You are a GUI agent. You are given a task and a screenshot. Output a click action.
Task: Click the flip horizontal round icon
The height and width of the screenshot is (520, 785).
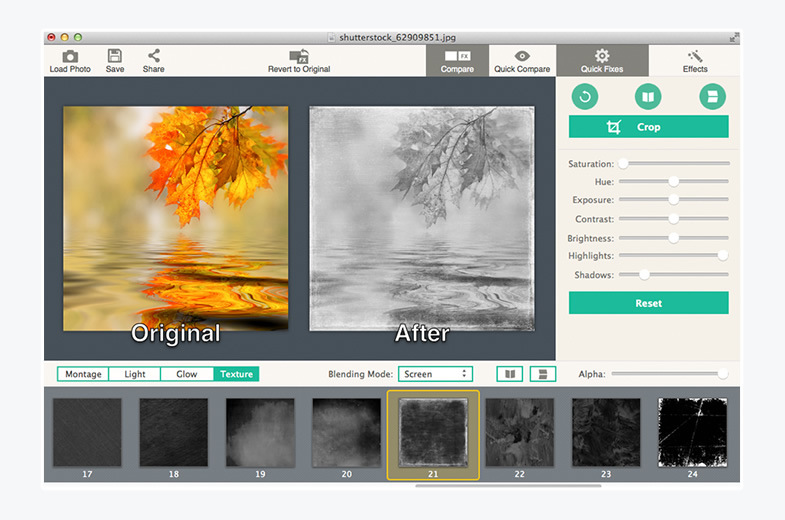[x=648, y=97]
